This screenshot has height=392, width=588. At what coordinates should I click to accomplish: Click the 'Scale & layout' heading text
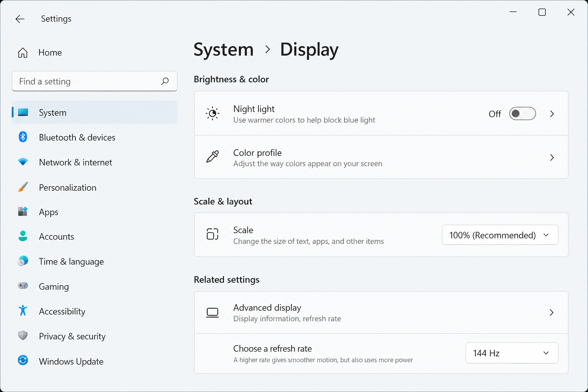coord(223,201)
